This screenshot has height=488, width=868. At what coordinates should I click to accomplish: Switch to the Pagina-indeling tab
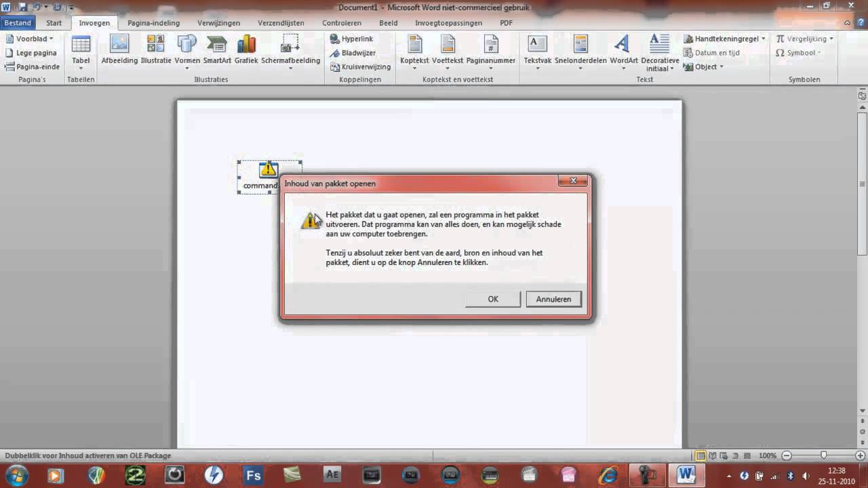pos(153,22)
